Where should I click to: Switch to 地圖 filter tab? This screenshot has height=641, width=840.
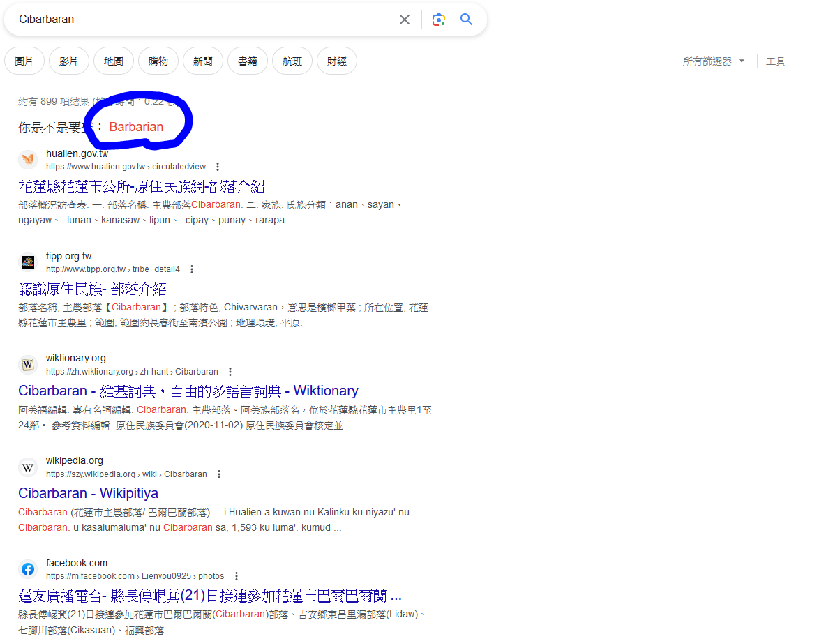click(114, 61)
